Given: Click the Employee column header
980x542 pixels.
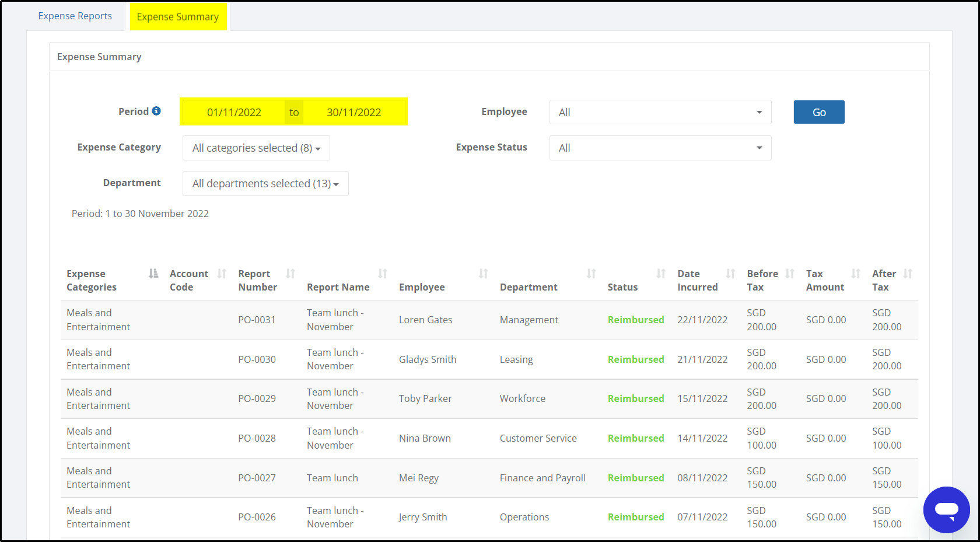Looking at the screenshot, I should pyautogui.click(x=422, y=287).
